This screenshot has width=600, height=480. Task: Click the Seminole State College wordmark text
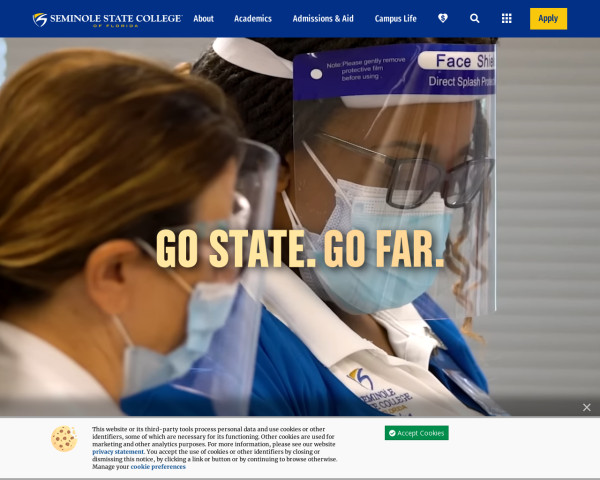(x=116, y=18)
